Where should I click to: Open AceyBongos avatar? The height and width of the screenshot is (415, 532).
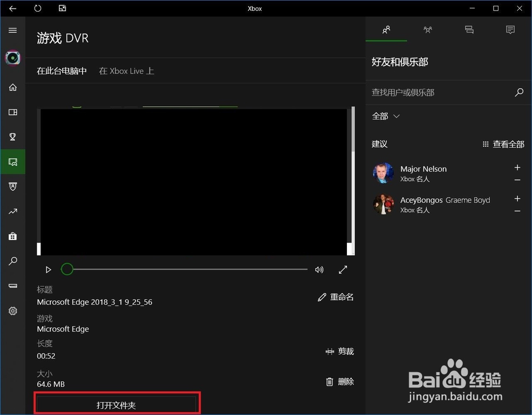(x=384, y=204)
